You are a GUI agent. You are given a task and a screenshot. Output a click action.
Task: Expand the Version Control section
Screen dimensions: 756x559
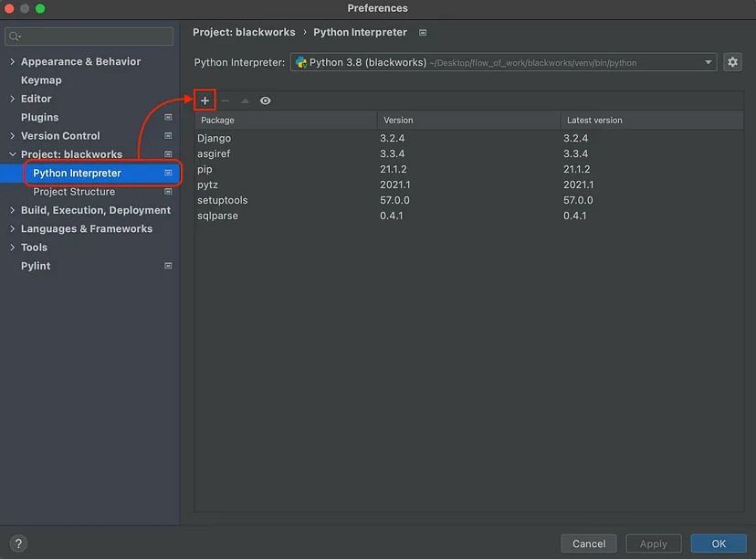13,135
